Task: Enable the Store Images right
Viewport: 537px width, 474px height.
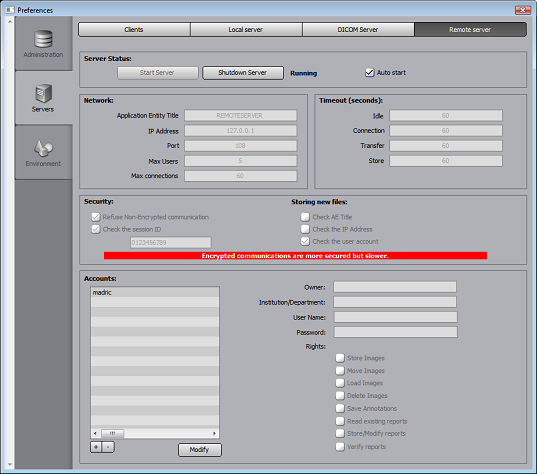Action: click(x=340, y=358)
